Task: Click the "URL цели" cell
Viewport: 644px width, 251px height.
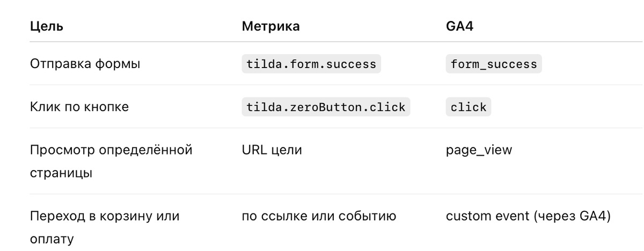Action: [x=272, y=150]
